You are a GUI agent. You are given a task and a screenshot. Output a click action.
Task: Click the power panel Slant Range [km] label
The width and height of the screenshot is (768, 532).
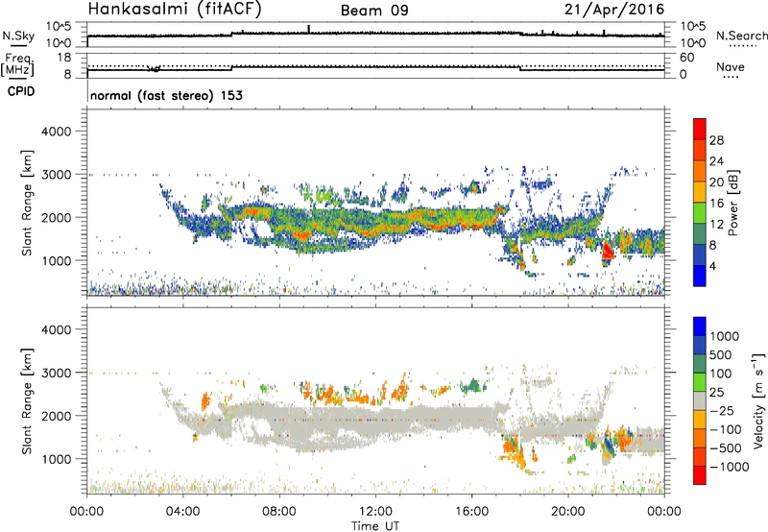[28, 203]
